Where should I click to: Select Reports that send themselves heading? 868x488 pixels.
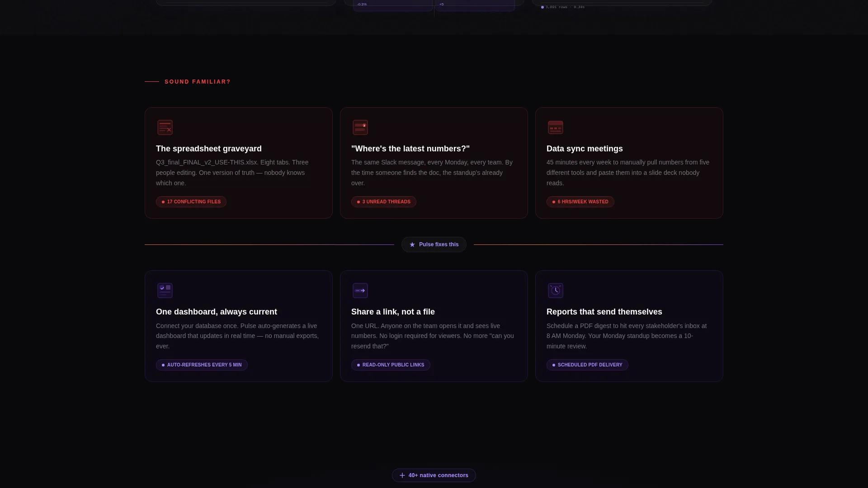pos(604,312)
